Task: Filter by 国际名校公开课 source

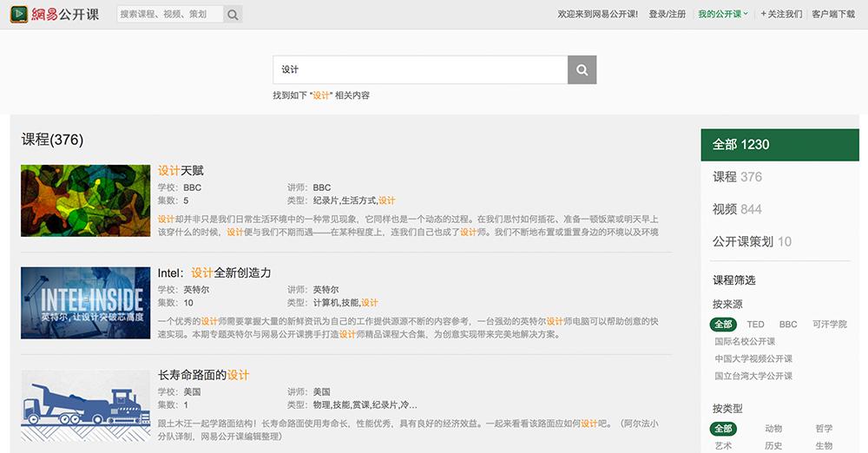Action: [x=745, y=342]
